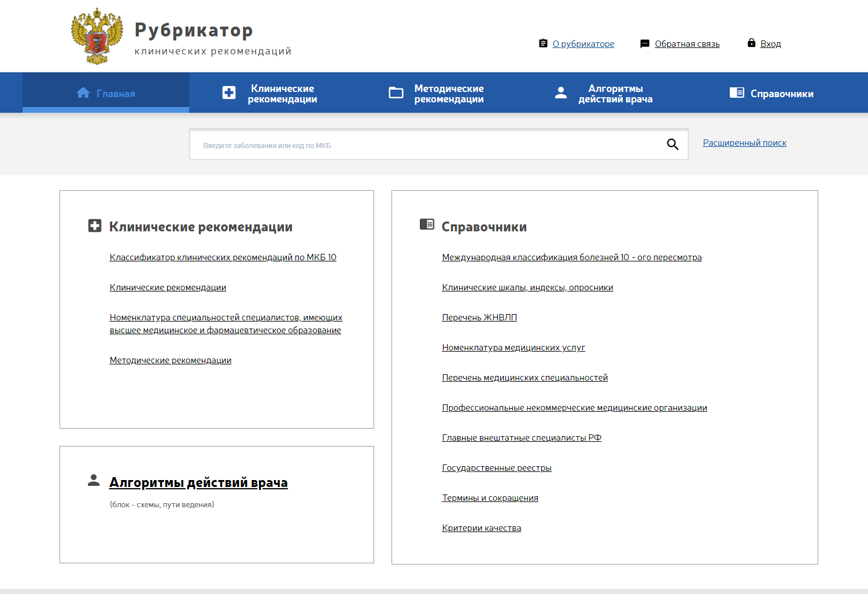This screenshot has width=868, height=594.
Task: Click the clipboard icon beside О рубрикаторе
Action: [543, 43]
